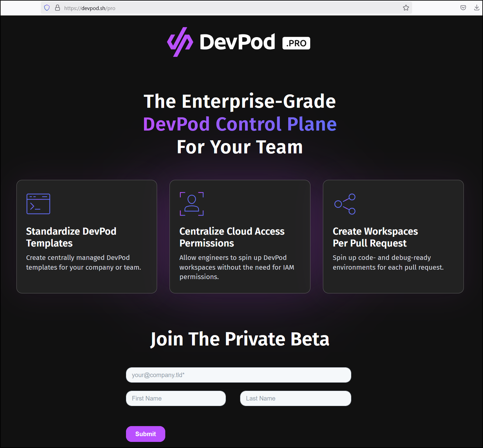Click 'For Your Team' headline text
This screenshot has width=483, height=448.
point(240,147)
